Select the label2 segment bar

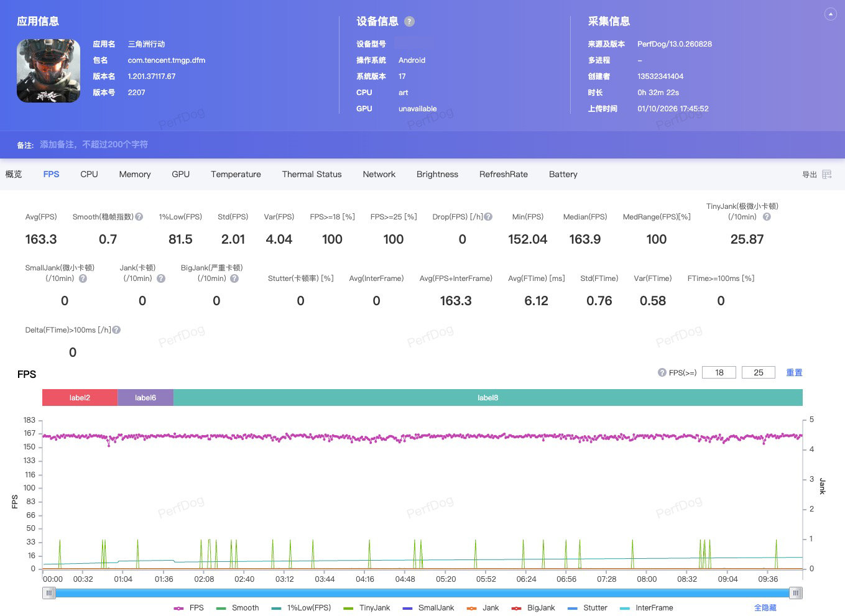[80, 398]
